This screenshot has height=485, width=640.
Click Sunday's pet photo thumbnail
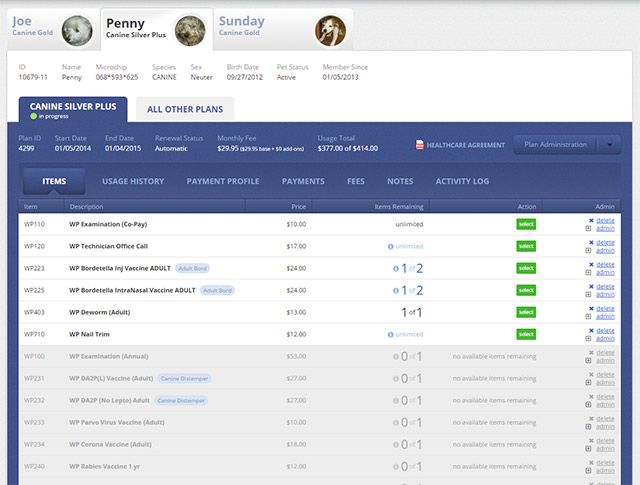click(x=330, y=31)
